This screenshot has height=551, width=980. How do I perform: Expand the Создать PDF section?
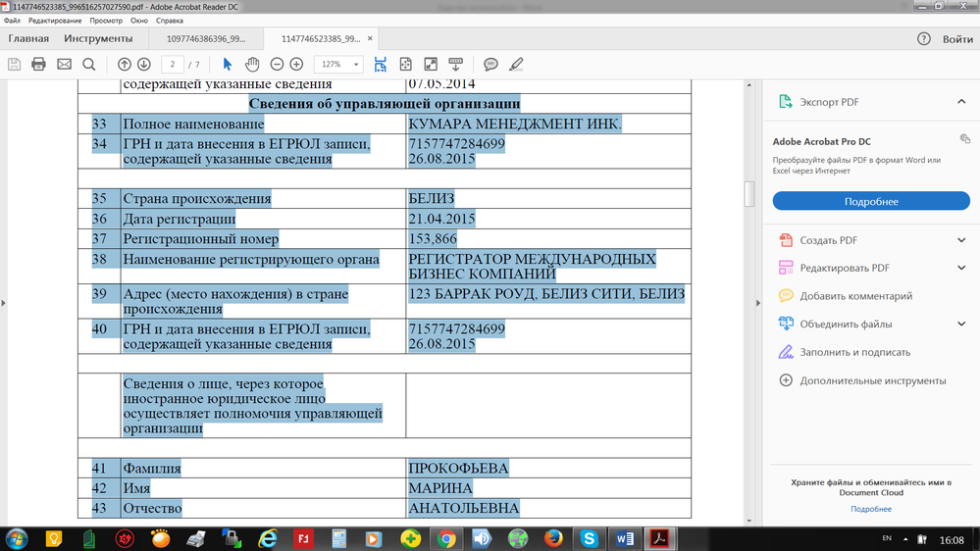(962, 240)
